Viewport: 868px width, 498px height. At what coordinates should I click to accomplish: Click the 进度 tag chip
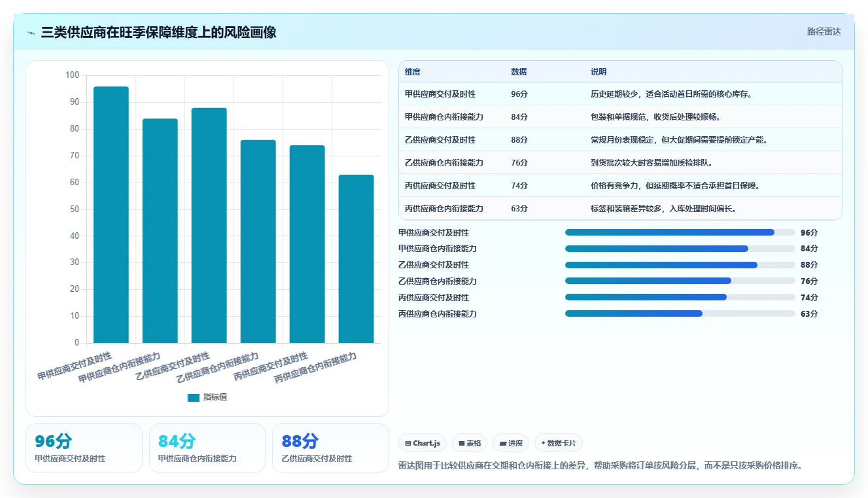click(511, 443)
